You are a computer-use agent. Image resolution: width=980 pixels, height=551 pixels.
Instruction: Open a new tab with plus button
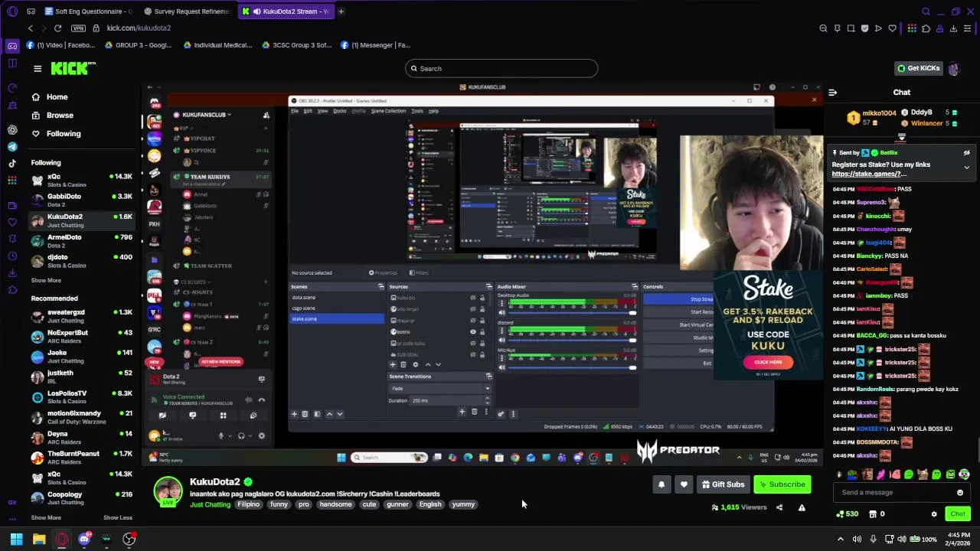point(341,11)
